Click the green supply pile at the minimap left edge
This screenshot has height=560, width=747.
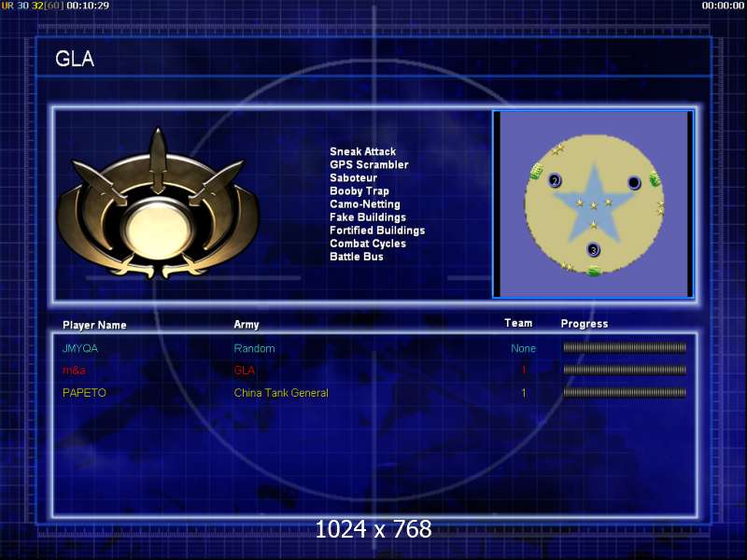pos(536,172)
